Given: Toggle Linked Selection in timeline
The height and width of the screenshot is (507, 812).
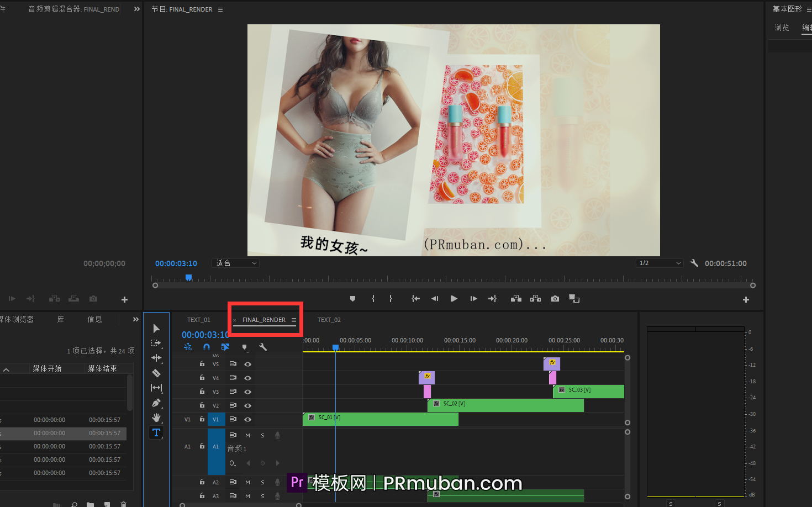Looking at the screenshot, I should (x=225, y=347).
